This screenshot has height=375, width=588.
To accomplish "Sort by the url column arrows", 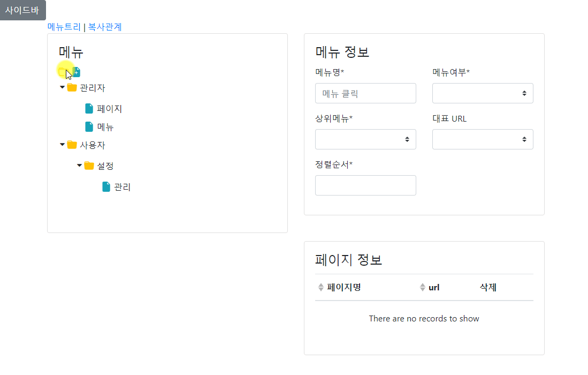I will tap(423, 288).
